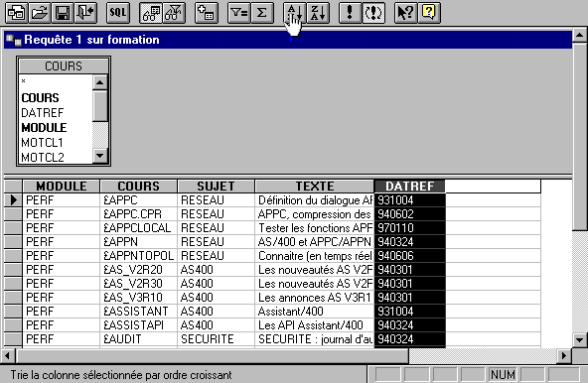Select COURS field in the table list
The image size is (588, 383).
(x=40, y=98)
